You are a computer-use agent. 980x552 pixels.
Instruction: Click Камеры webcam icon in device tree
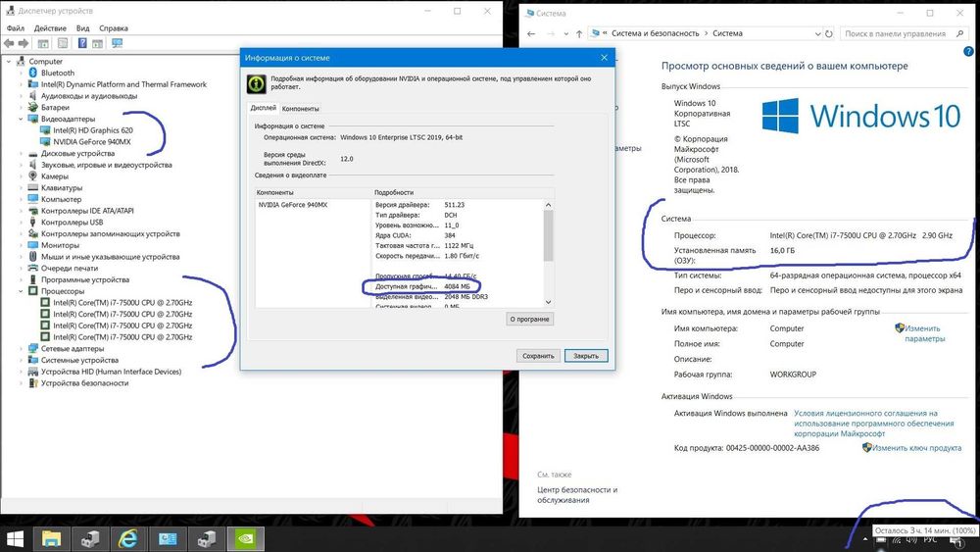pyautogui.click(x=33, y=176)
